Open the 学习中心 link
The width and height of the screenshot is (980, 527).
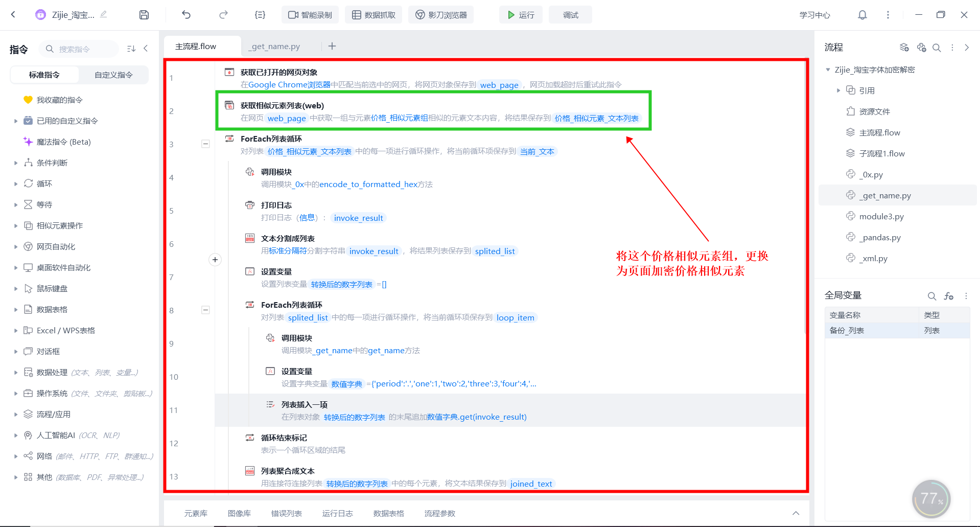[x=815, y=15]
